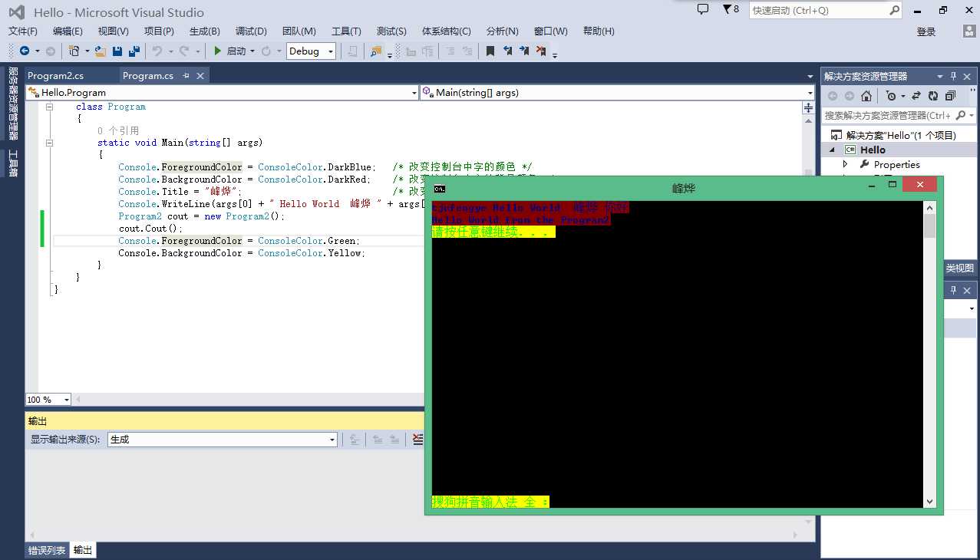The height and width of the screenshot is (560, 980).
Task: Click the Collapse All icon in Solution Explorer
Action: tap(951, 96)
